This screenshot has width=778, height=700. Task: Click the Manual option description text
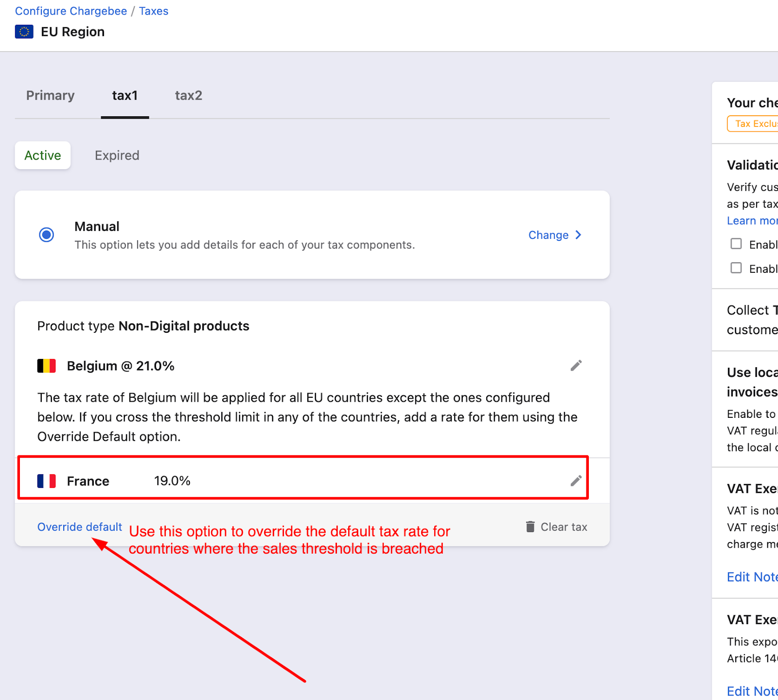pos(245,245)
